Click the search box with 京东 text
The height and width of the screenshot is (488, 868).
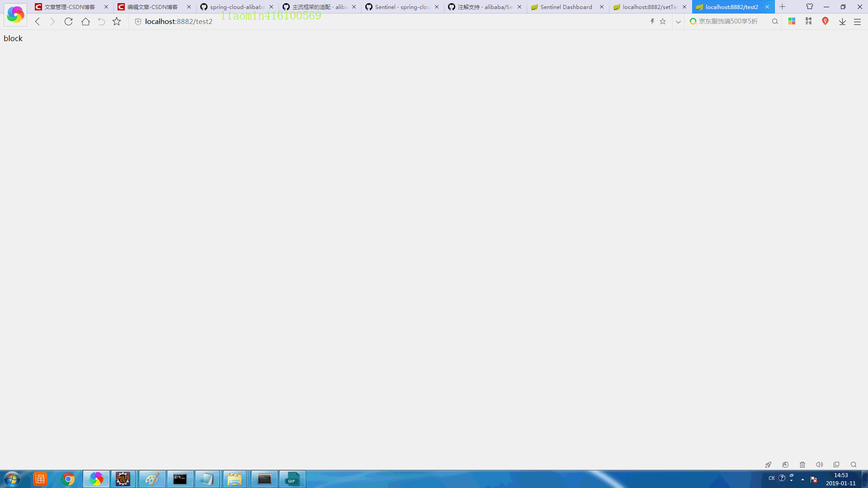728,21
